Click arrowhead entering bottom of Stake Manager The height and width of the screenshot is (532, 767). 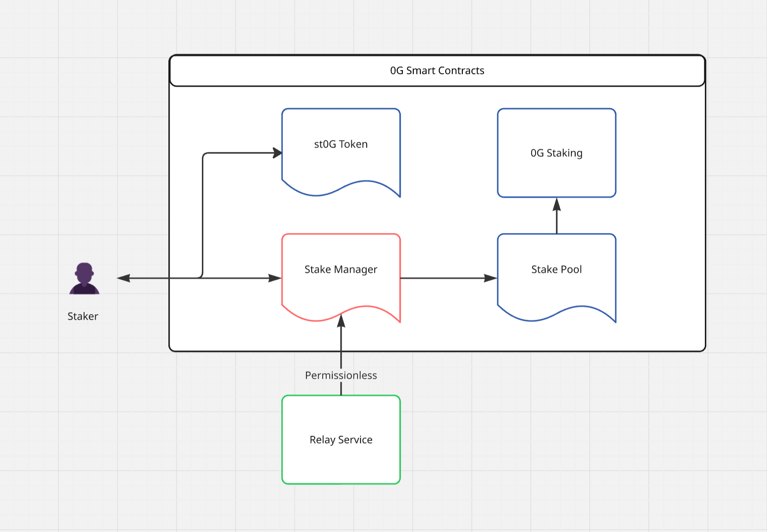[x=341, y=321]
